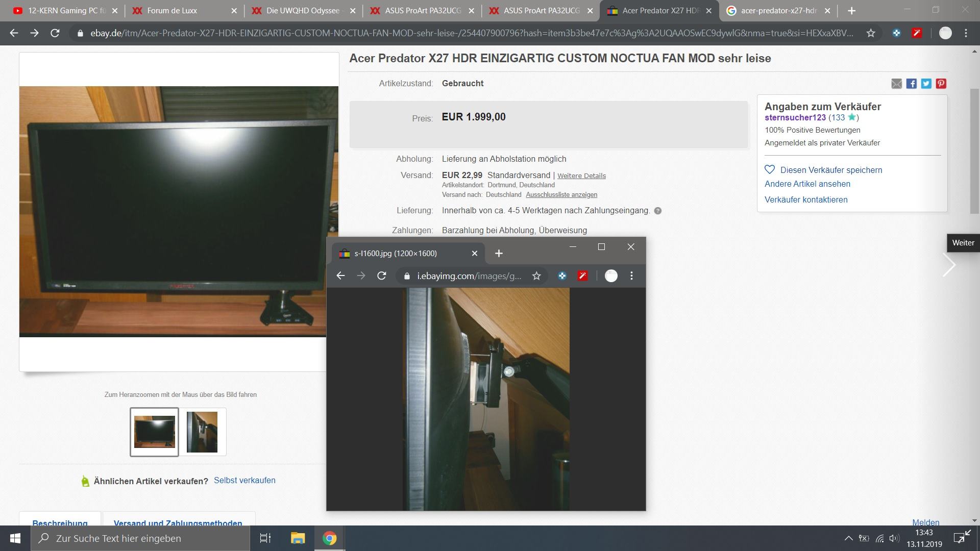Screen dimensions: 980x551
Task: Click the enlarged image in popup
Action: tap(485, 399)
